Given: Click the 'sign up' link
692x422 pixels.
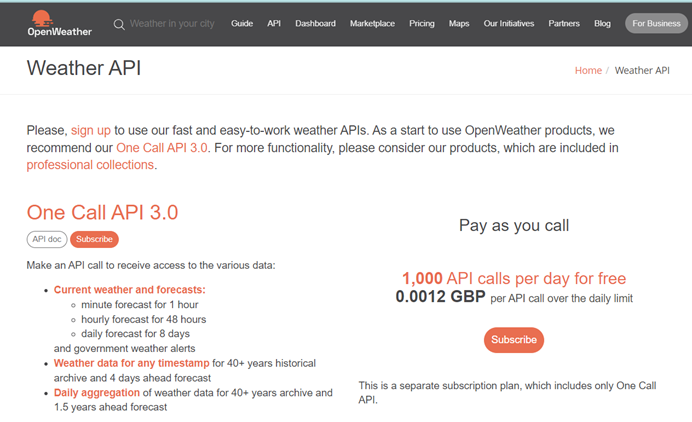Looking at the screenshot, I should pos(91,131).
